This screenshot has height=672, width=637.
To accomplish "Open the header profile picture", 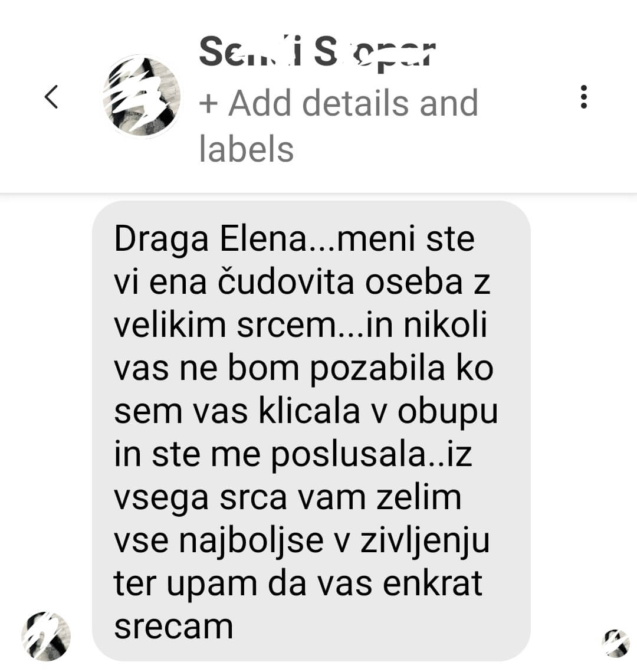I will tap(142, 96).
